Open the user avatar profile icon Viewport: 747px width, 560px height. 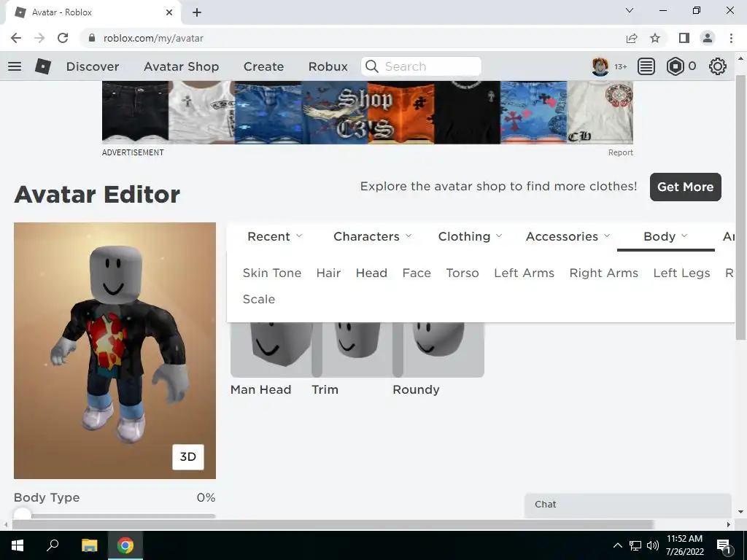pos(600,66)
